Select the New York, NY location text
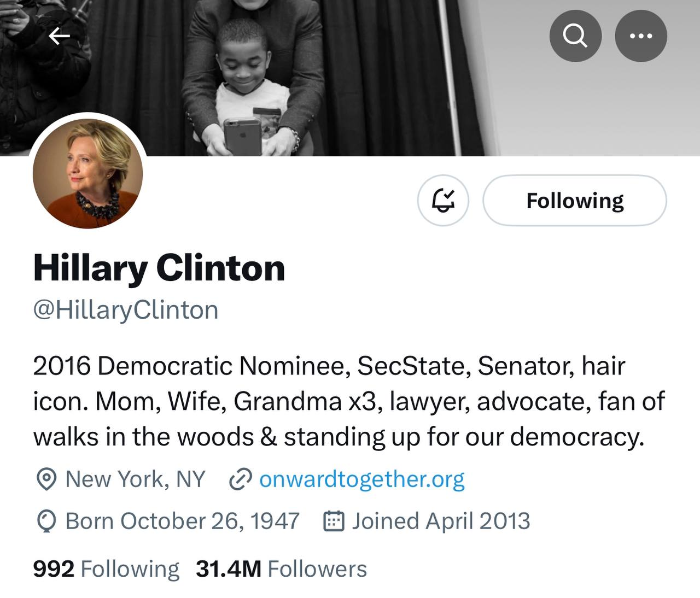Screen dimensions: 700x598 pyautogui.click(x=135, y=479)
